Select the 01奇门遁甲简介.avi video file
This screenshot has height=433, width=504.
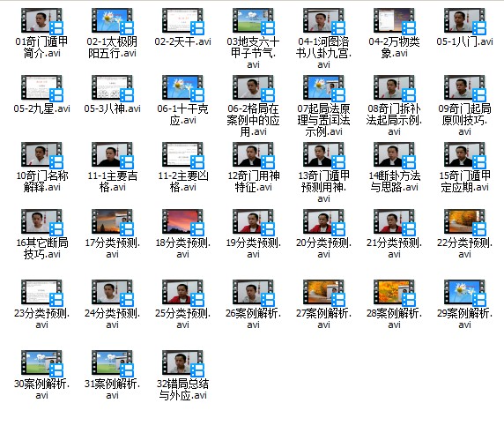(x=41, y=21)
